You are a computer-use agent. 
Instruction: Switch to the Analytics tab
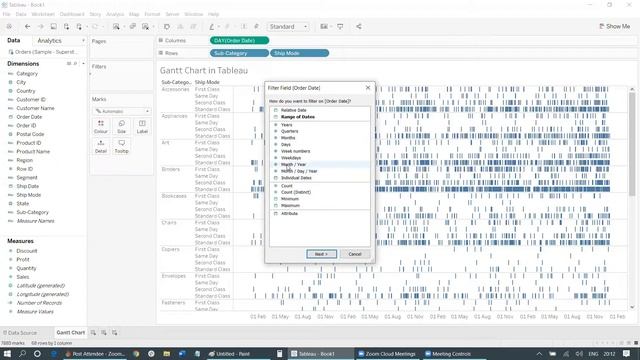tap(49, 41)
